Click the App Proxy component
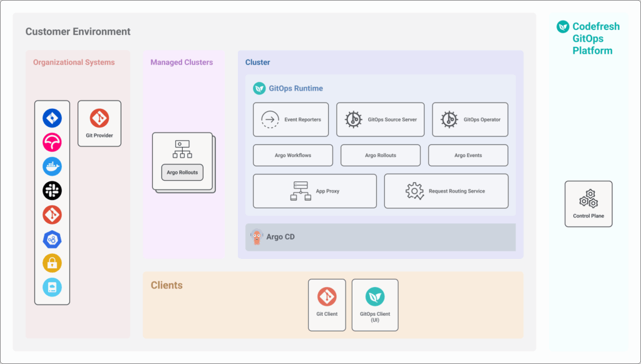The height and width of the screenshot is (364, 641). coord(314,191)
